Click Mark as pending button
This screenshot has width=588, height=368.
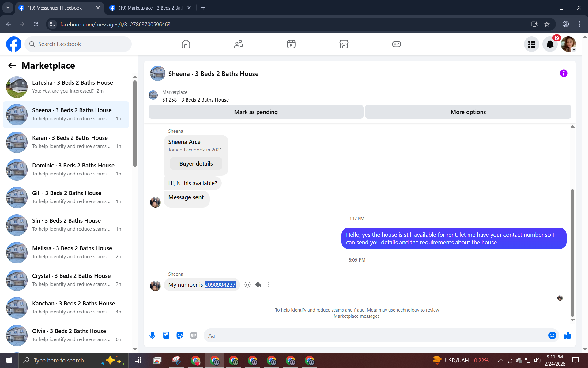click(x=256, y=112)
